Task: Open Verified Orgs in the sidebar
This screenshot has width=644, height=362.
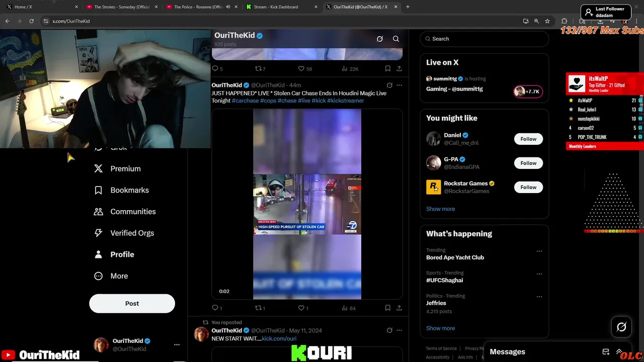Action: click(x=124, y=233)
